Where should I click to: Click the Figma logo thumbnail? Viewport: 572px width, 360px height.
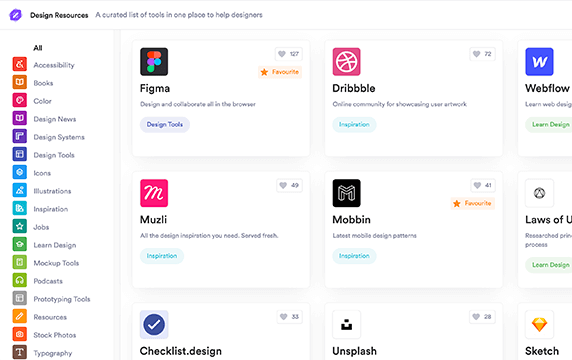pos(154,62)
